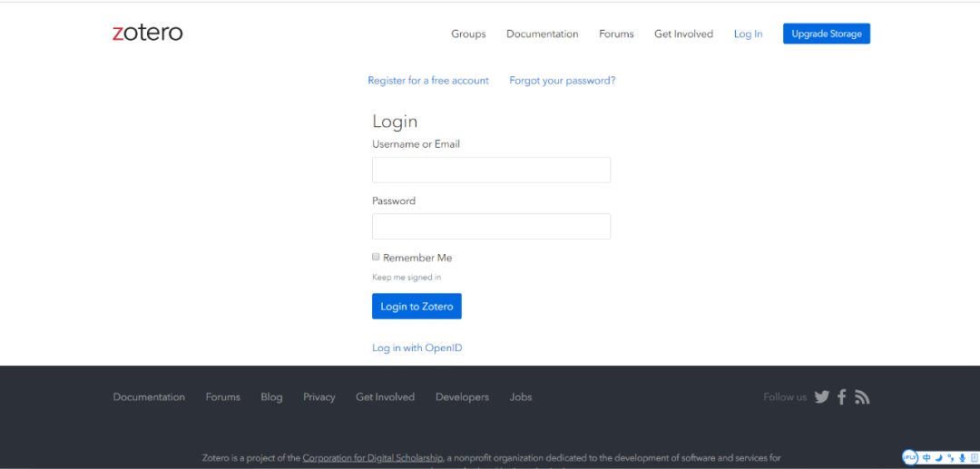Focus the Password field
Screen dimensions: 980x469
(491, 227)
